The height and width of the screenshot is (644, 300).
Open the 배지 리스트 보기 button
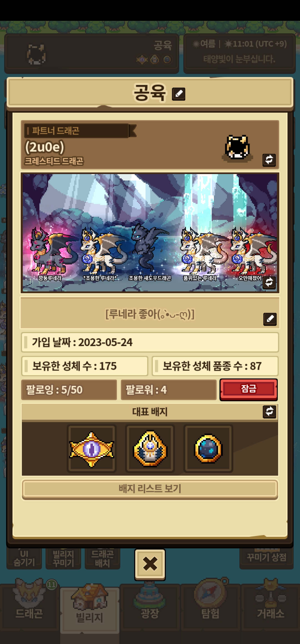pyautogui.click(x=150, y=489)
